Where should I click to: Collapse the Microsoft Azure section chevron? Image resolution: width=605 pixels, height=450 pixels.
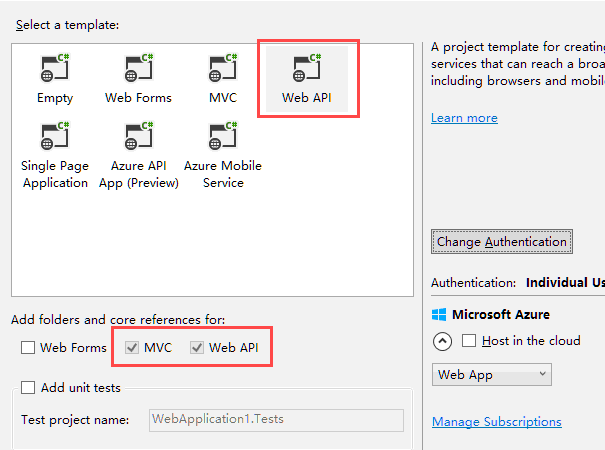(442, 341)
